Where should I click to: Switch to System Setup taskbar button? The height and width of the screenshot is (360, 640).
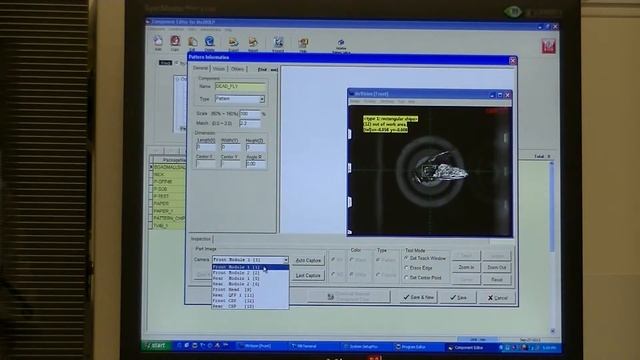(x=362, y=347)
